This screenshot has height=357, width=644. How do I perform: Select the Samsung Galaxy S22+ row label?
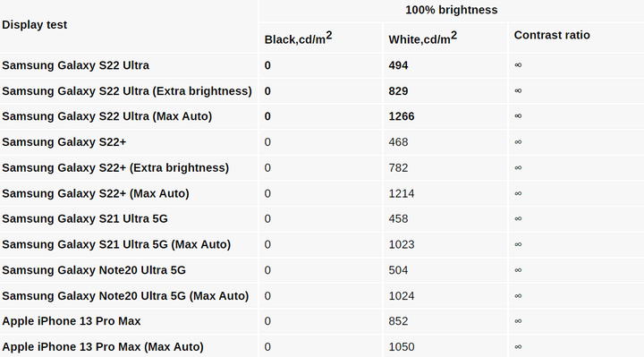tap(64, 142)
